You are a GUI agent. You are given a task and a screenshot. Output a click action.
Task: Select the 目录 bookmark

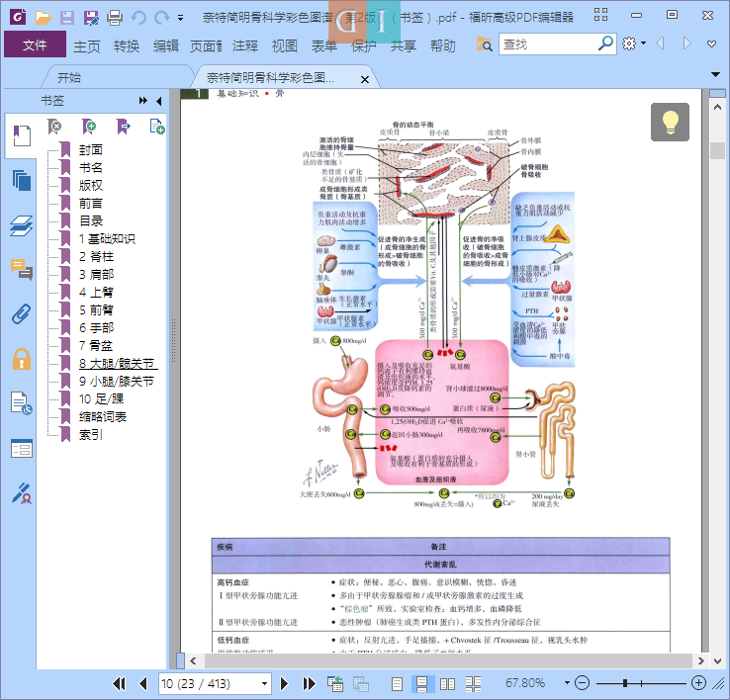coord(91,221)
